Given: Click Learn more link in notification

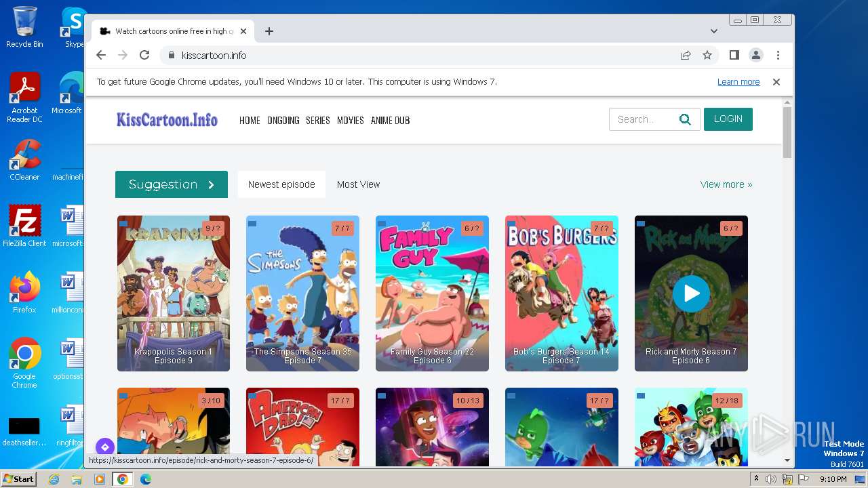Looking at the screenshot, I should [x=738, y=82].
